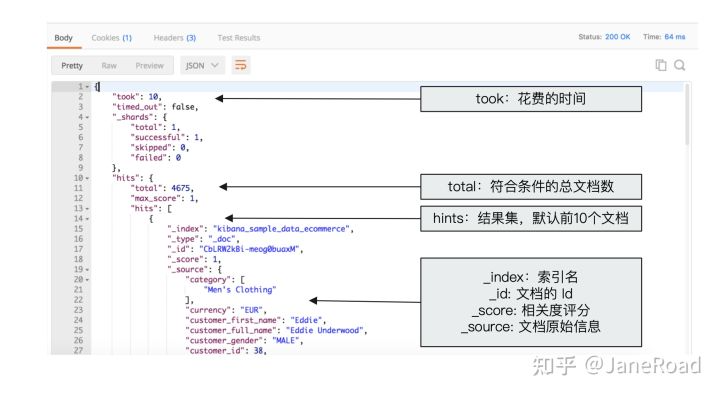Image resolution: width=720 pixels, height=394 pixels.
Task: Click the 200 OK status value
Action: pos(617,37)
